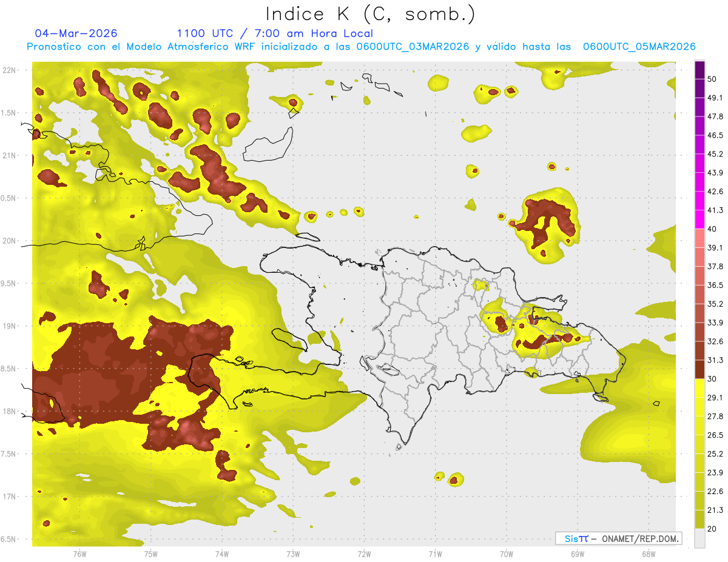This screenshot has width=728, height=562.
Task: Click the legend value "49.1"
Action: point(715,98)
